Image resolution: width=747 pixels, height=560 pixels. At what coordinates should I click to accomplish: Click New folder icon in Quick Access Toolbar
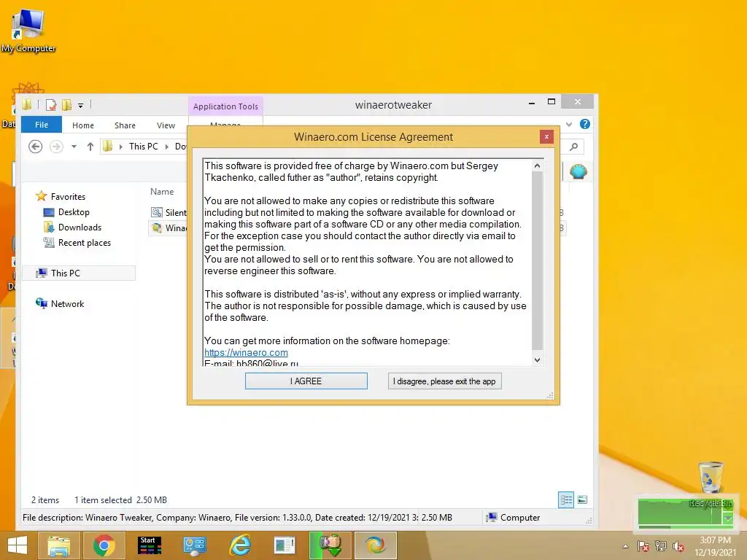[66, 105]
